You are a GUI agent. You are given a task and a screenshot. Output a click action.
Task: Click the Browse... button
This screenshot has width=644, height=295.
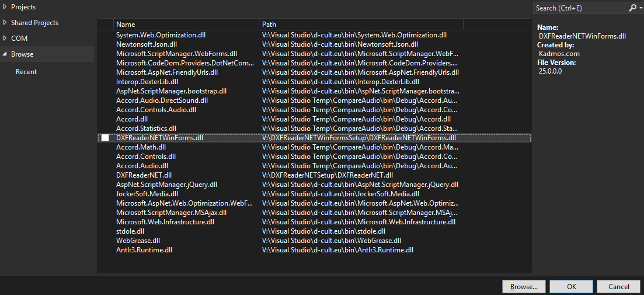click(524, 286)
